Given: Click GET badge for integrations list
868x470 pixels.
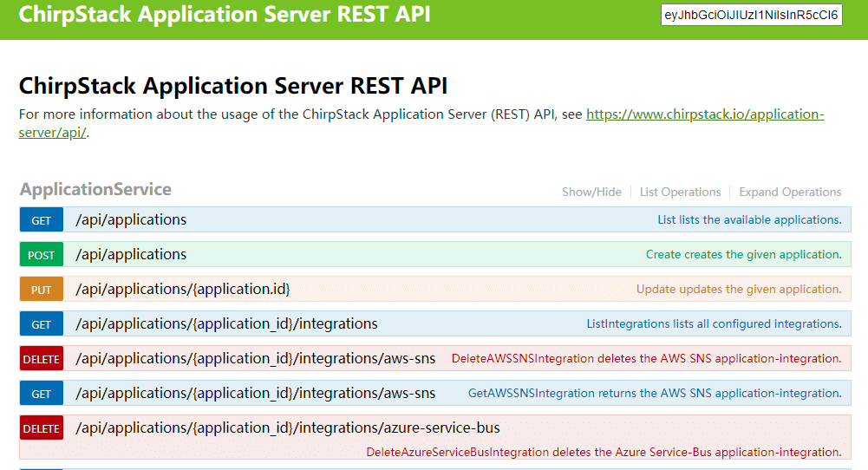Looking at the screenshot, I should point(42,324).
